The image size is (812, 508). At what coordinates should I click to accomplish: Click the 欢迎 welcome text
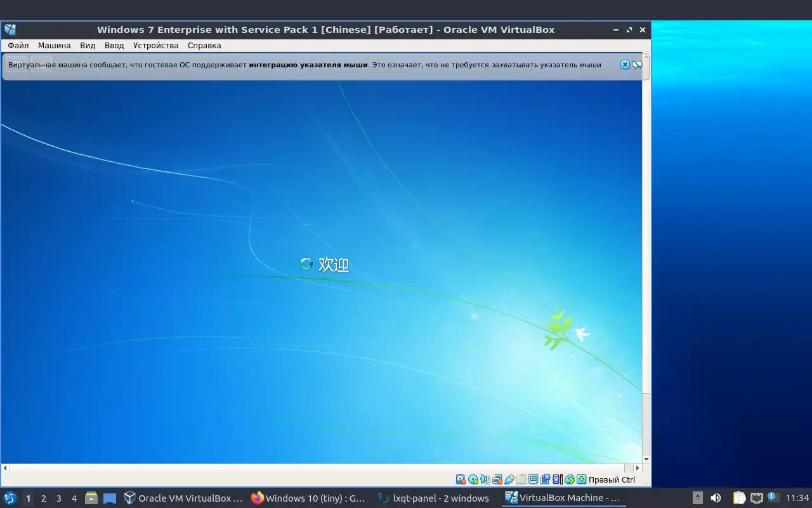334,264
